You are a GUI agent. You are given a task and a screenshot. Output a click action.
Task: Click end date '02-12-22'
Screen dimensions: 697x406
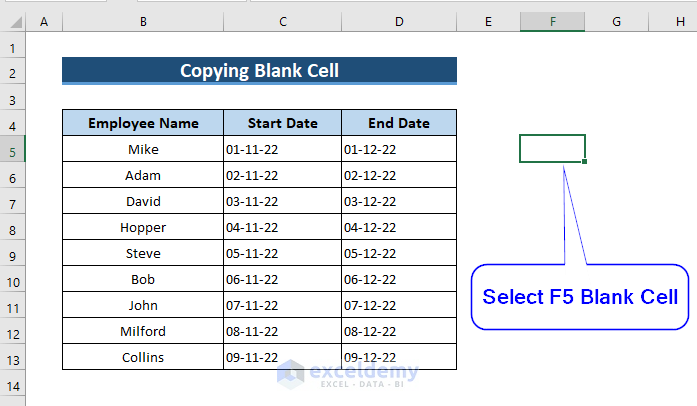(399, 175)
